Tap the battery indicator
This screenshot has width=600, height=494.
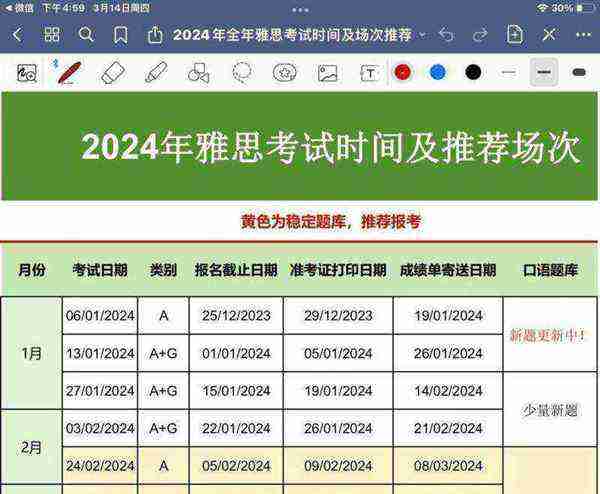(584, 8)
